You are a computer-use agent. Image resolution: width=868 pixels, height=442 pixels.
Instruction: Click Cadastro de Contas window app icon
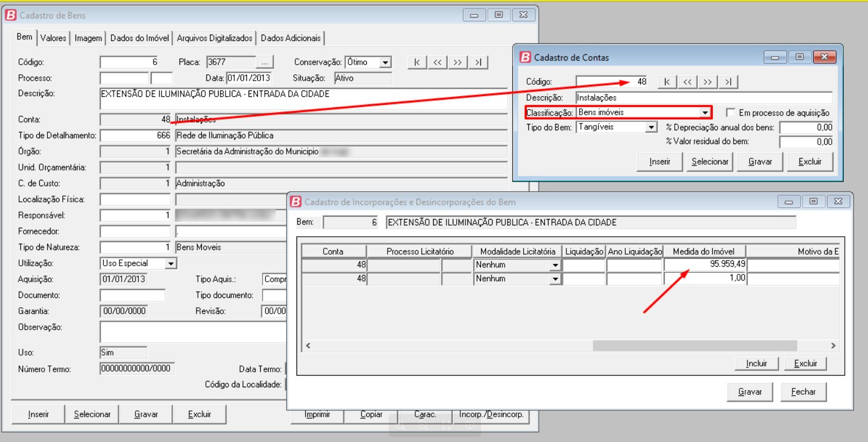click(x=525, y=57)
